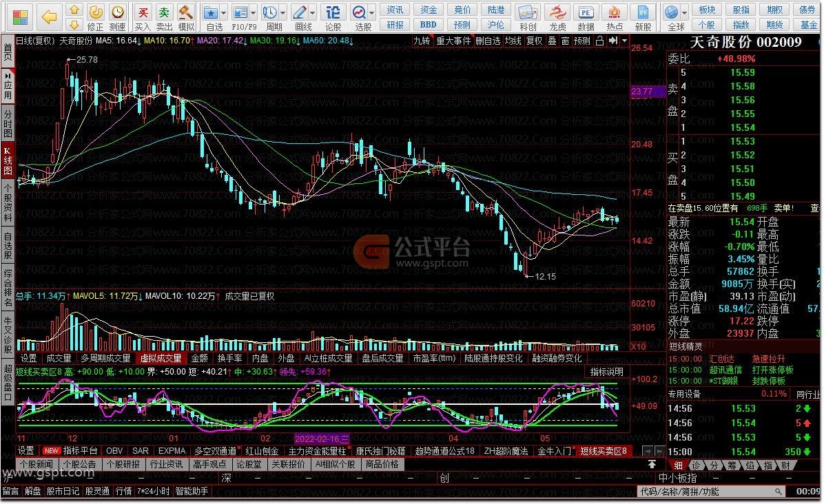This screenshot has height=504, width=824.
Task: Expand the F10/F9 dropdown arrow
Action: pos(254,12)
